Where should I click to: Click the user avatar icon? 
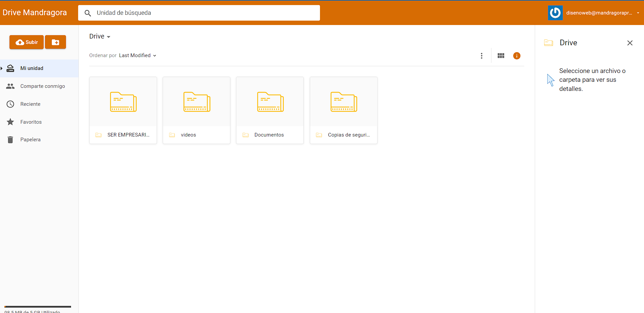pyautogui.click(x=555, y=13)
